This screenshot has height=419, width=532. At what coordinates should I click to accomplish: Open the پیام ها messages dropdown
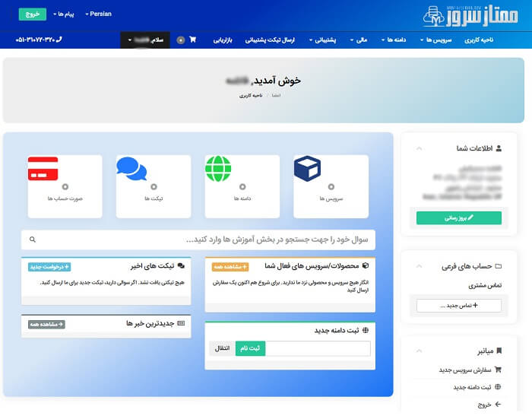64,14
